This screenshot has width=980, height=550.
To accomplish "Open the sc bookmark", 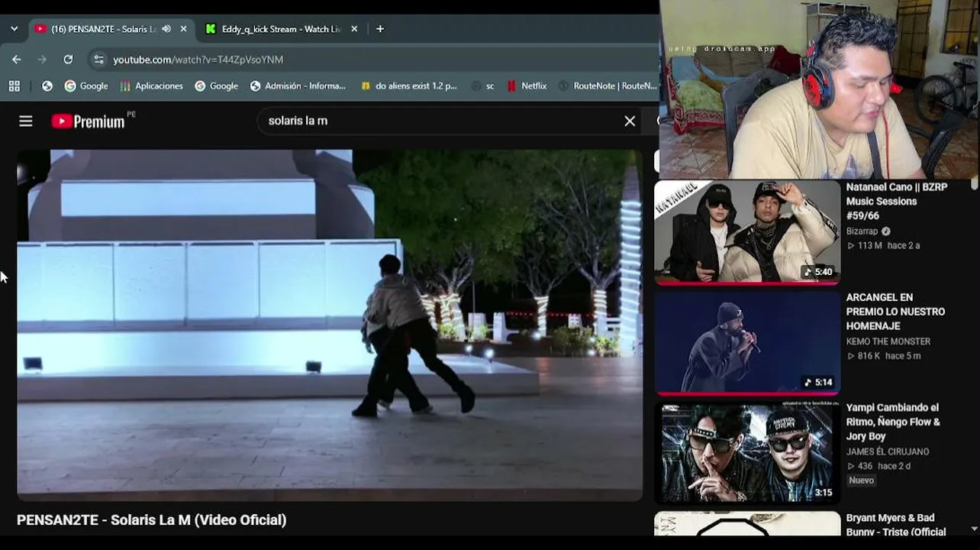I will pos(482,86).
